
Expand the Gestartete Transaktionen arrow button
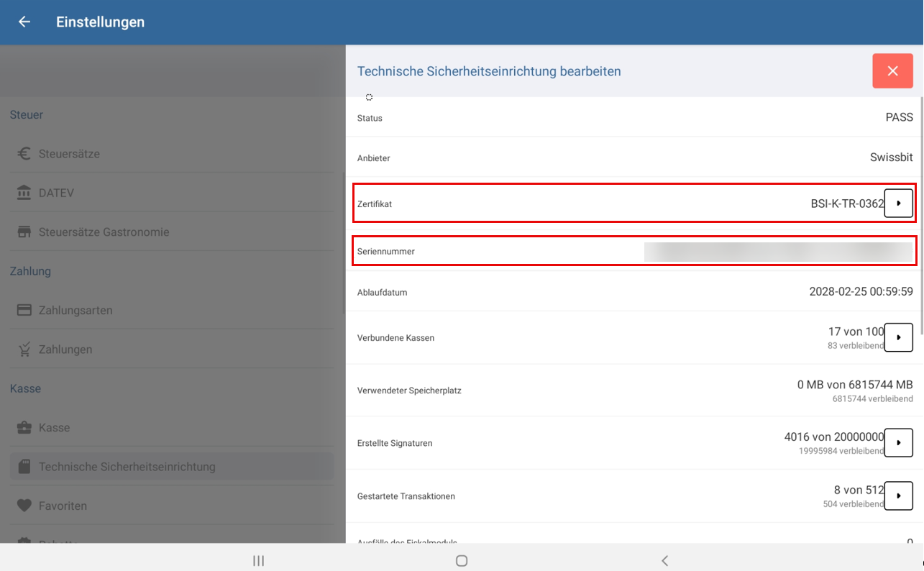(x=898, y=495)
